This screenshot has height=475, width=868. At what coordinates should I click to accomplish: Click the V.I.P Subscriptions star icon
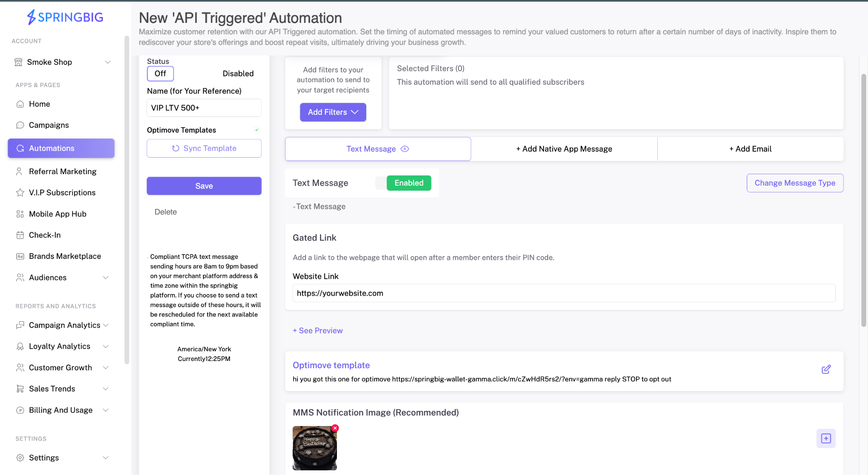[20, 193]
